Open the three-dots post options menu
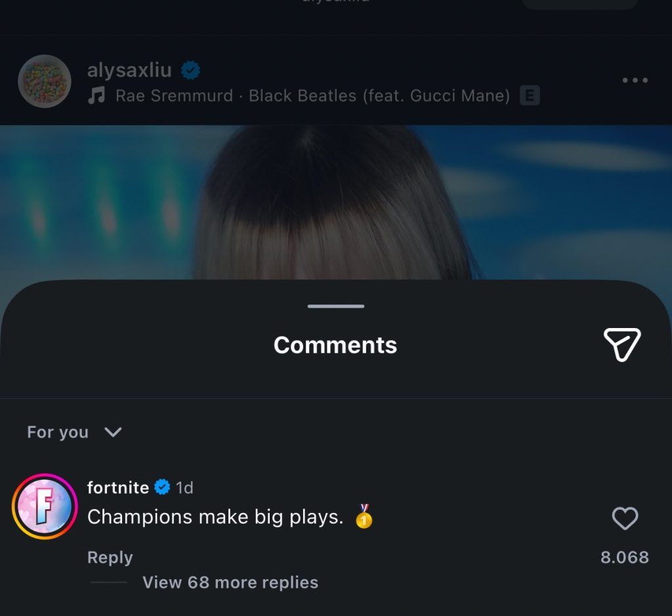The width and height of the screenshot is (672, 616). pyautogui.click(x=635, y=81)
